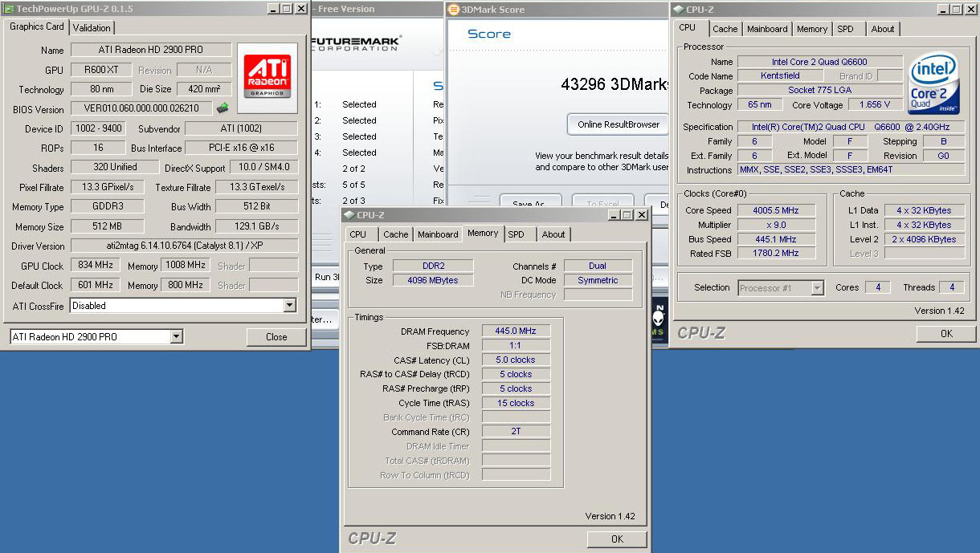Click the CPU-Z memory window title icon
The height and width of the screenshot is (553, 980).
[349, 215]
